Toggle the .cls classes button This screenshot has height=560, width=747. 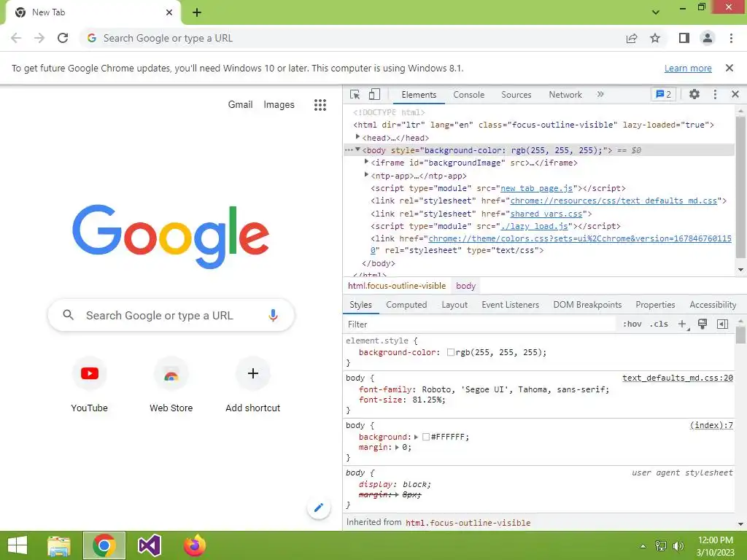659,324
